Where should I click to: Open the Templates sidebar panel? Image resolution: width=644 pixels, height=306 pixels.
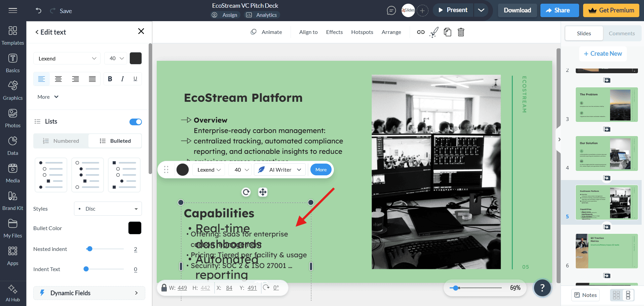click(13, 35)
